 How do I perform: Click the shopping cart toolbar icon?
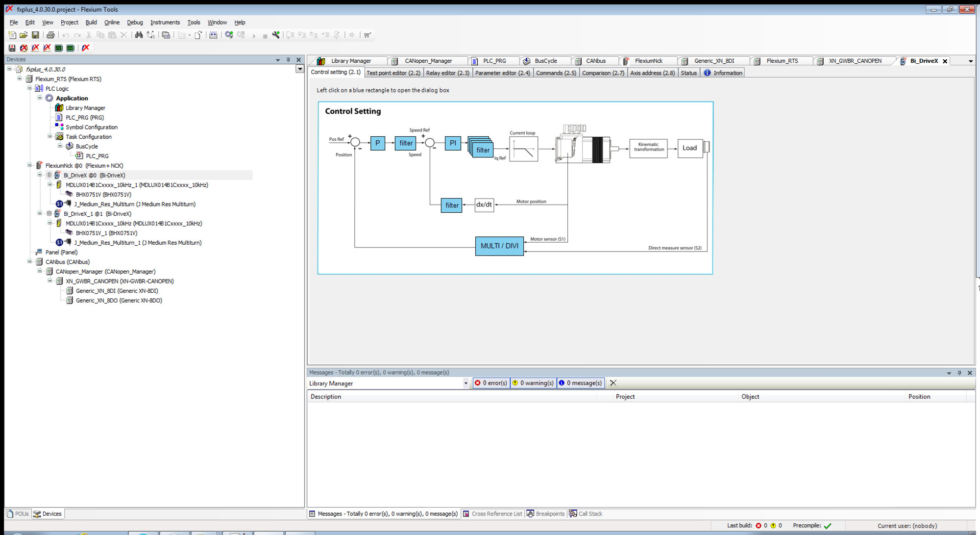(367, 35)
